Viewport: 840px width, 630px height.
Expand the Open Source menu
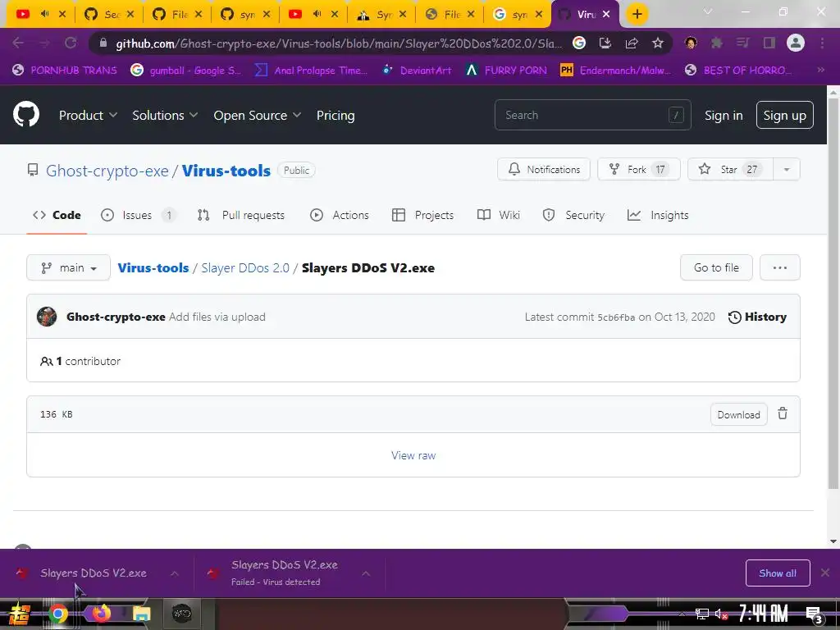point(257,115)
